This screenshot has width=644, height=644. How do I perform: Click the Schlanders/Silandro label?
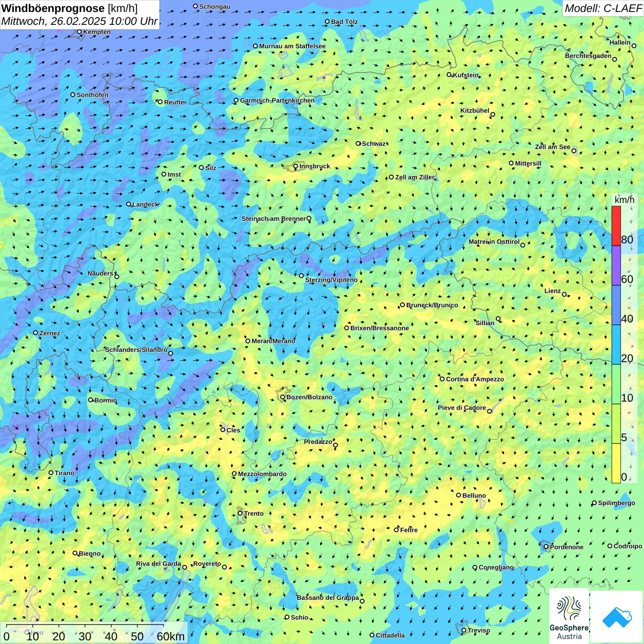[x=136, y=350]
